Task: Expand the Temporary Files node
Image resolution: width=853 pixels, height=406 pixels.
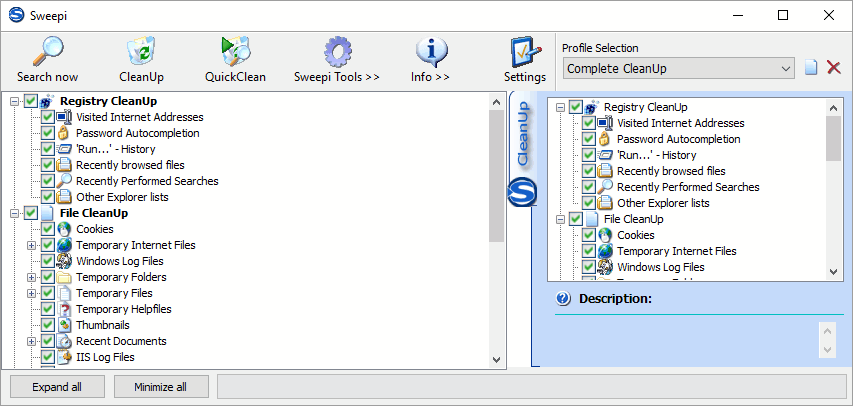Action: pyautogui.click(x=32, y=293)
